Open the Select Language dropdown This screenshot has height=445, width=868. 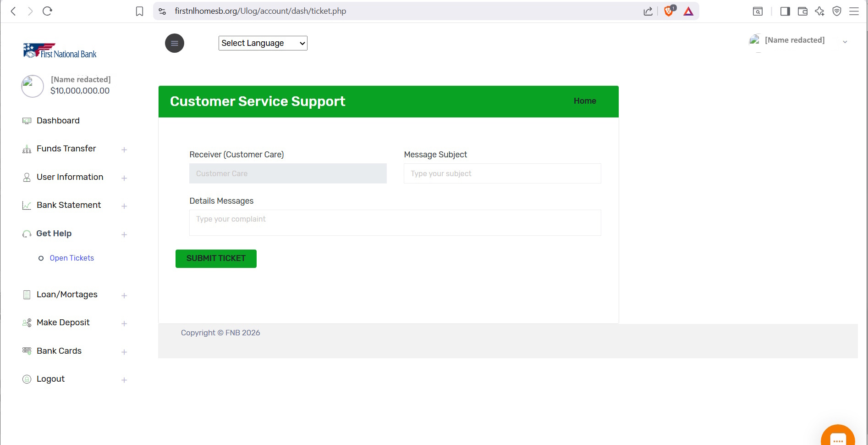point(263,43)
